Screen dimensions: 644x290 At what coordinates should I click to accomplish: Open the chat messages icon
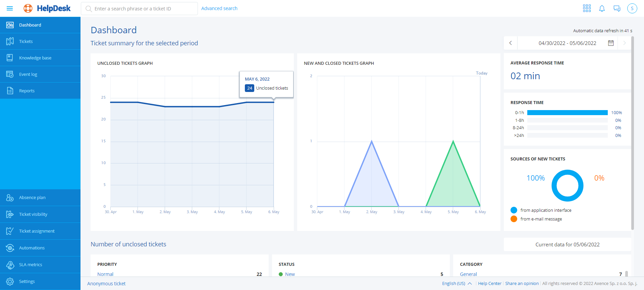[x=617, y=8]
